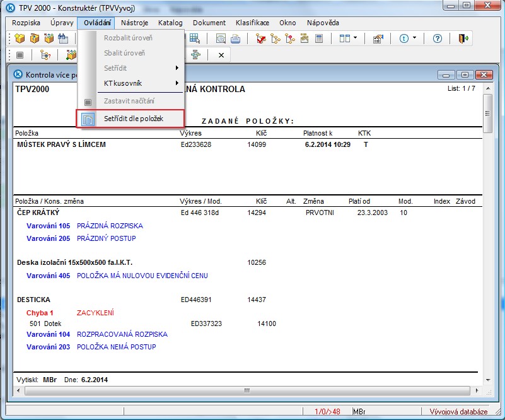Click Deska izolační 15x500x500 item
Screen dimensions: 505x420
[75, 263]
